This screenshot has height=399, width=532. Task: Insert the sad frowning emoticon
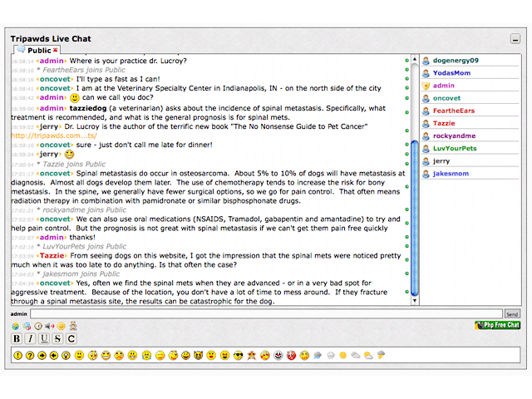click(x=119, y=356)
